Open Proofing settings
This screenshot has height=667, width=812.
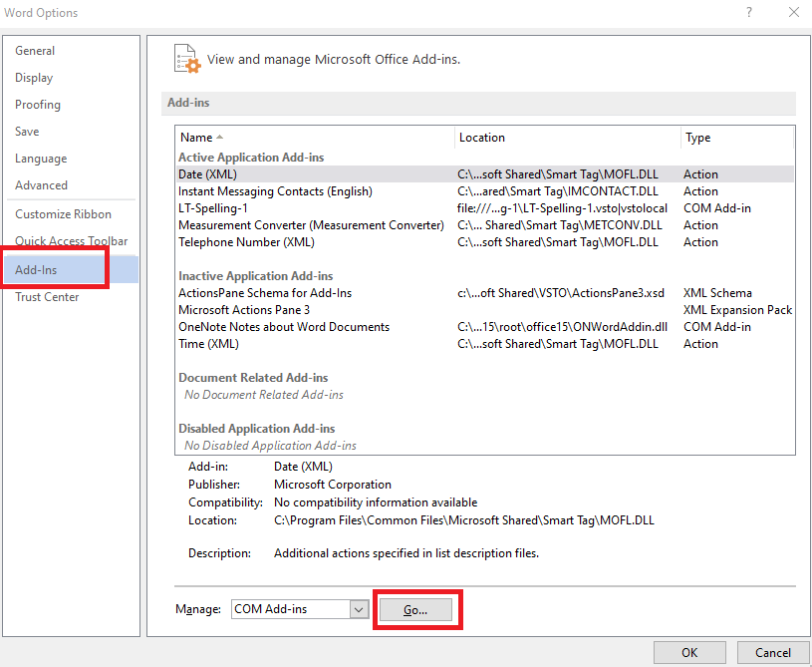point(37,105)
